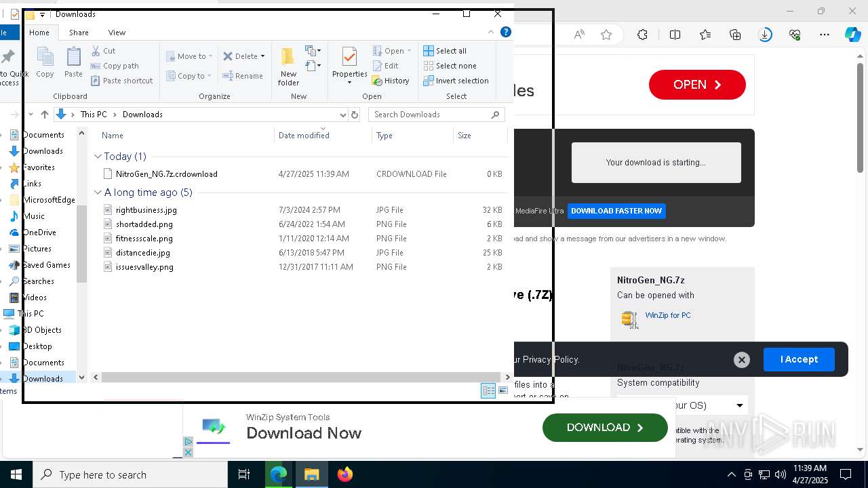This screenshot has width=868, height=488.
Task: Click WinZip for PC link
Action: (668, 315)
